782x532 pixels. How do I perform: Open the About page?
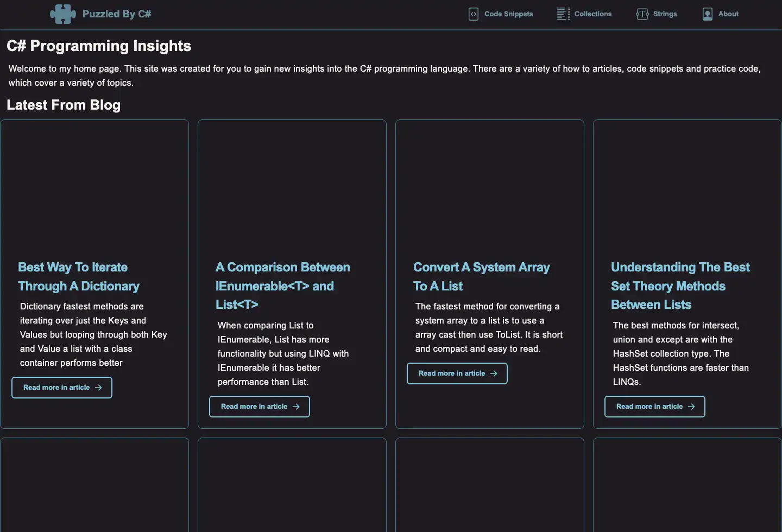coord(728,14)
